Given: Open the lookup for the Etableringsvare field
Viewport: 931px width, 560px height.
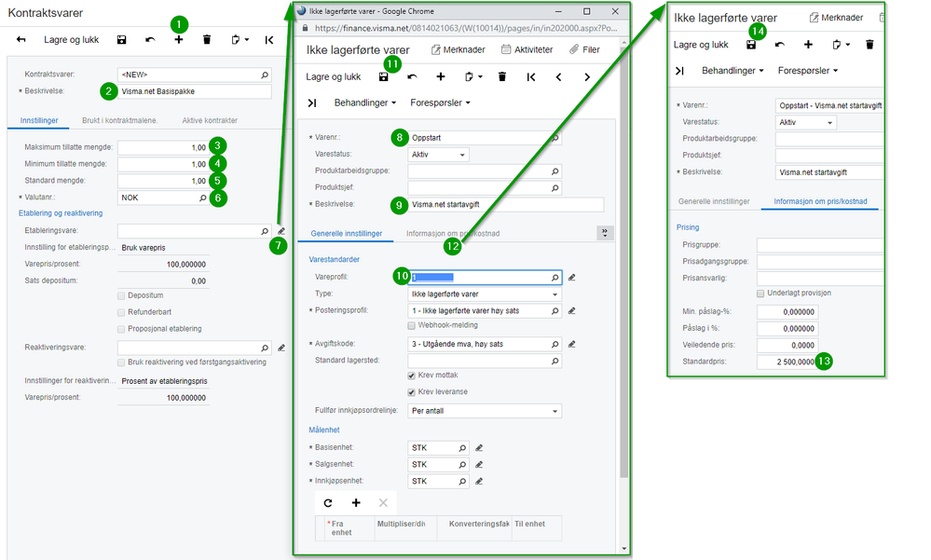Looking at the screenshot, I should tap(265, 231).
